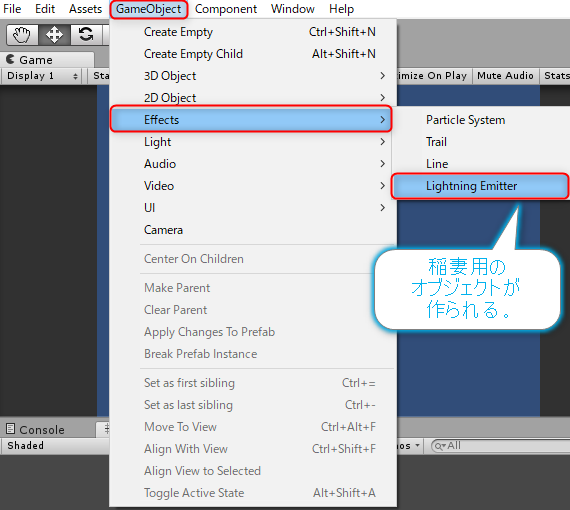Select Particle System in Effects submenu

pyautogui.click(x=482, y=120)
